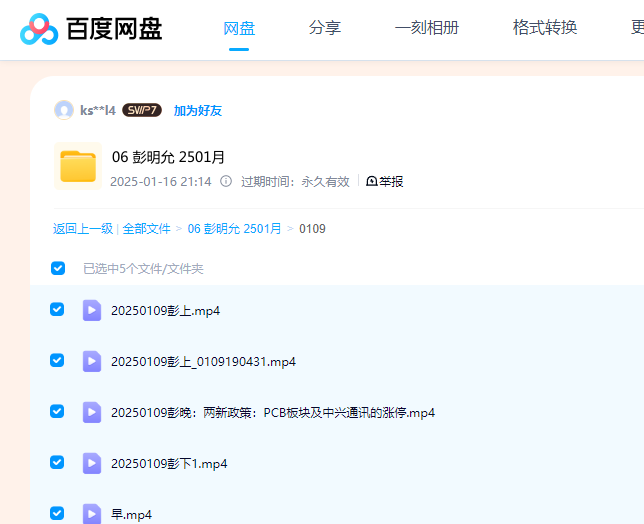The width and height of the screenshot is (644, 524).
Task: Open file 20250109彭上.mp4
Action: (166, 311)
